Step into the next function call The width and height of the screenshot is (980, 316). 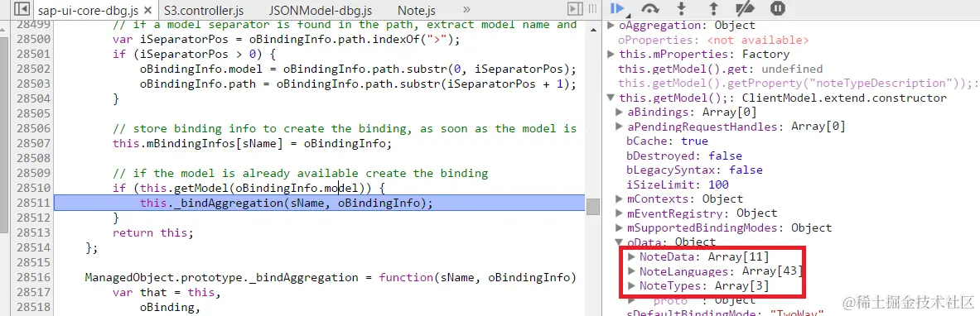tap(682, 9)
